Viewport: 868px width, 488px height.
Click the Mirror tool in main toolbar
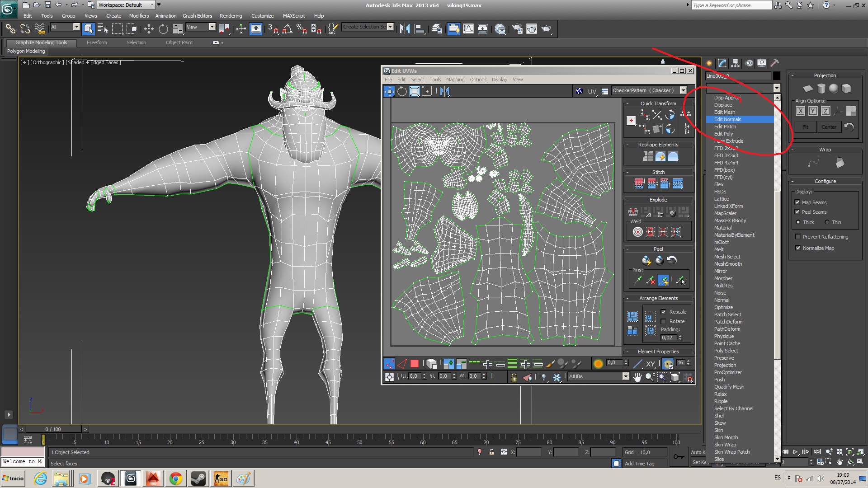pyautogui.click(x=405, y=29)
